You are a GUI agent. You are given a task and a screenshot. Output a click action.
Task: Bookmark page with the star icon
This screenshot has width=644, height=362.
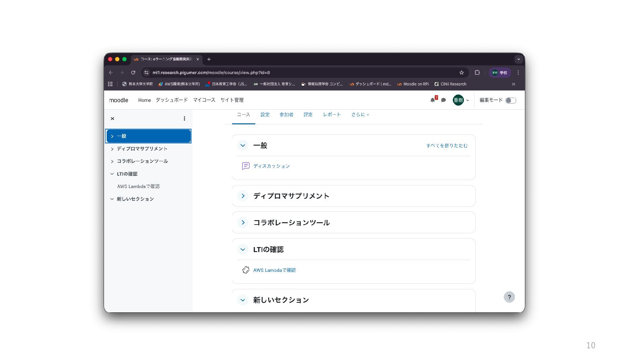coord(462,73)
